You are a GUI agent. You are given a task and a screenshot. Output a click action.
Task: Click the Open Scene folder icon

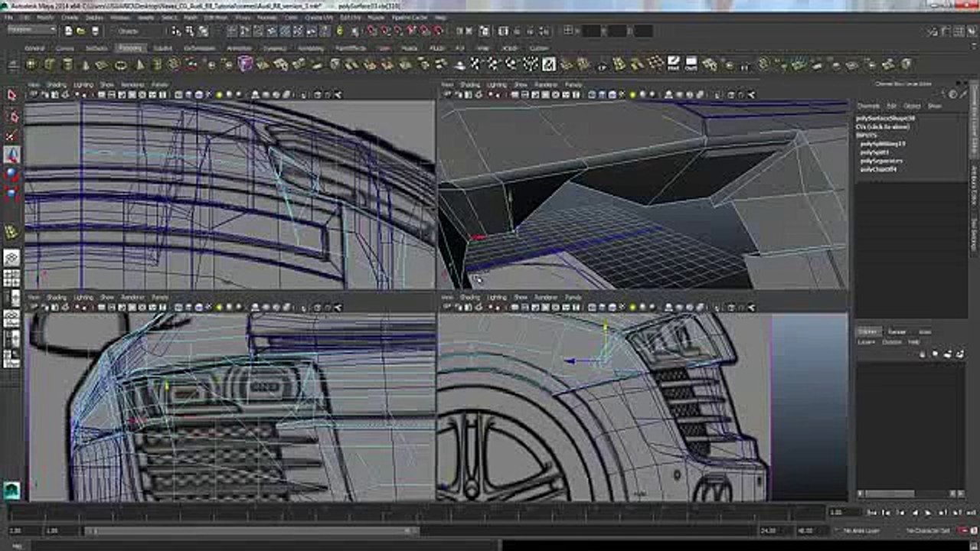80,31
